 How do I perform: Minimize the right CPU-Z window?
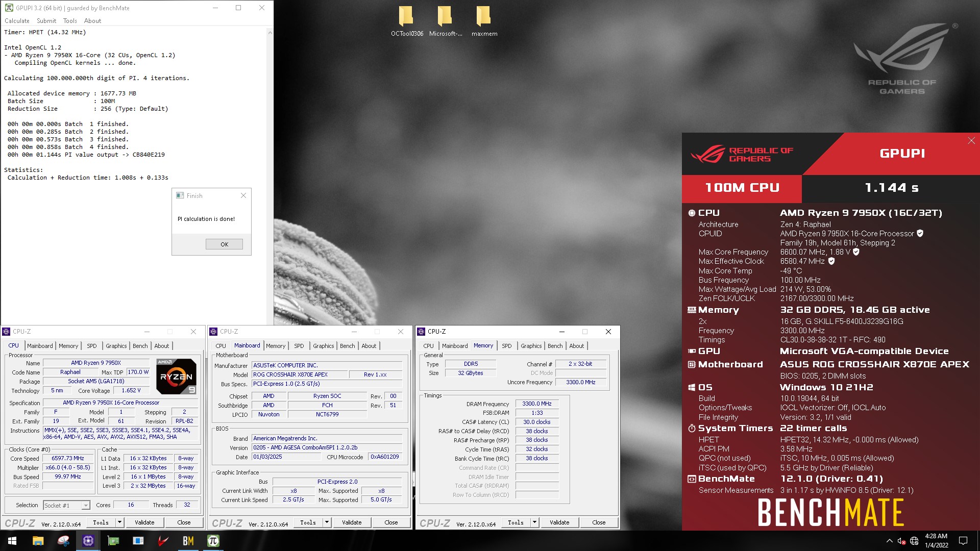561,332
